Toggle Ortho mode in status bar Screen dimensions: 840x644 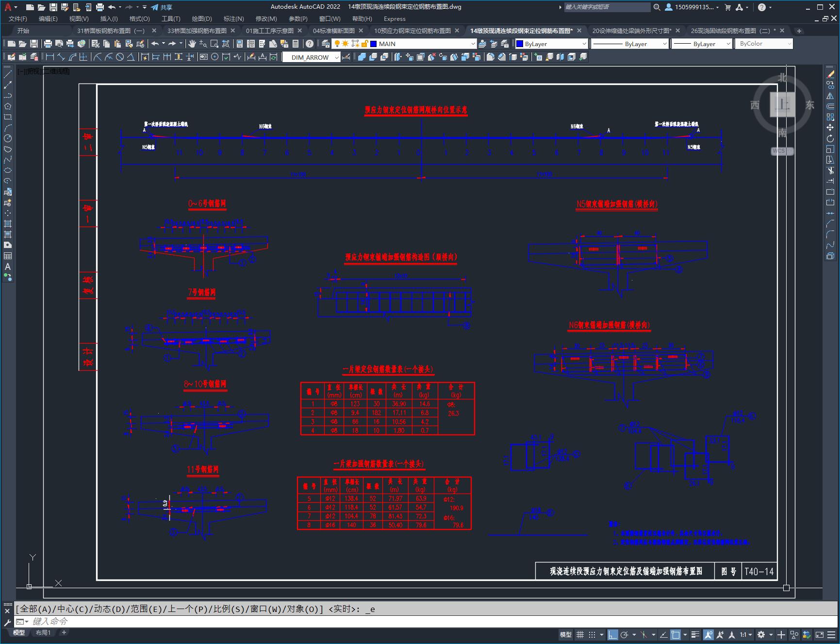612,634
